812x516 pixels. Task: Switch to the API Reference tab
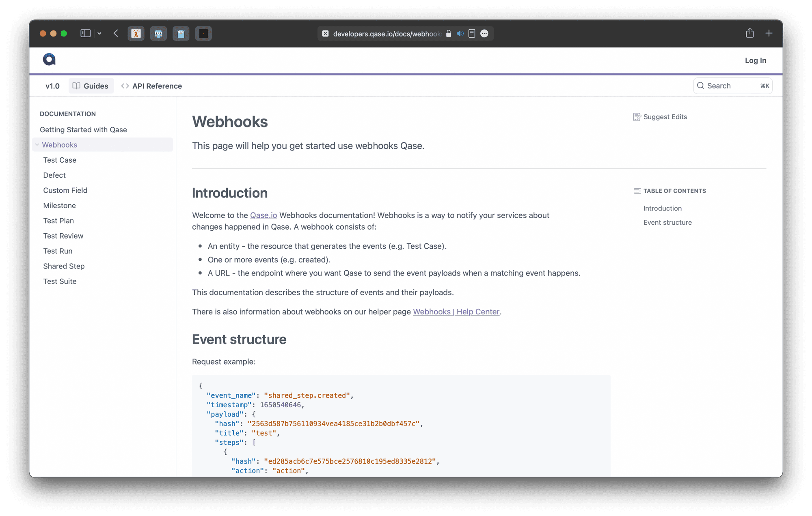(x=151, y=86)
